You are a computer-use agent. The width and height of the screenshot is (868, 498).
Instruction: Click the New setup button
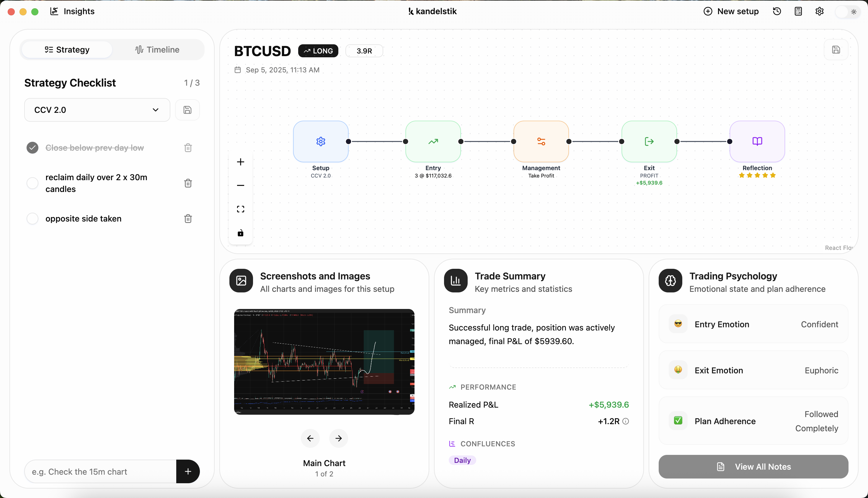pos(731,11)
